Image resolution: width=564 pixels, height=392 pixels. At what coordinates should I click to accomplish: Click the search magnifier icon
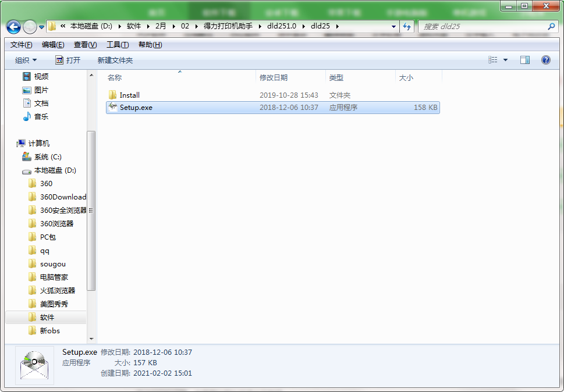(x=551, y=27)
